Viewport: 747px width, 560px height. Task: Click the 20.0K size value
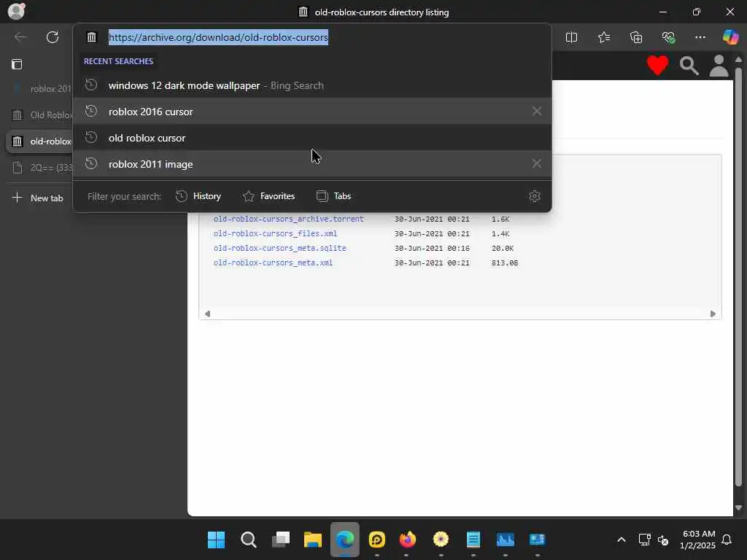[x=503, y=248]
